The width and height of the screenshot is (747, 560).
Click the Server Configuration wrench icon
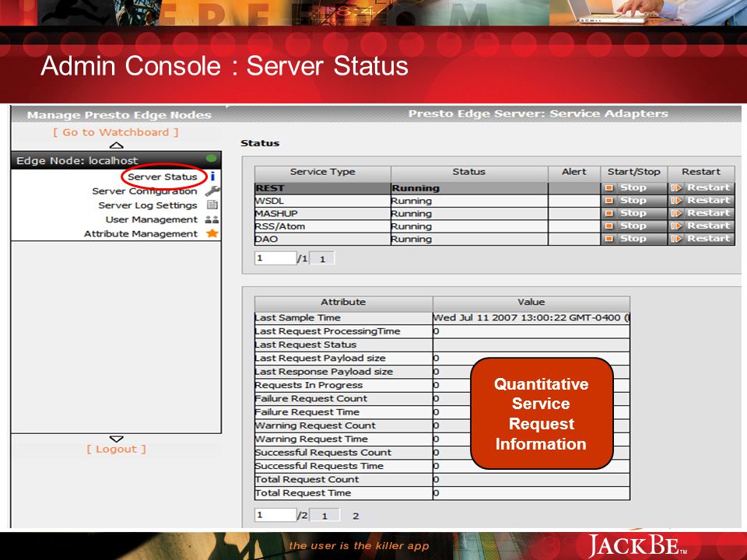(212, 191)
